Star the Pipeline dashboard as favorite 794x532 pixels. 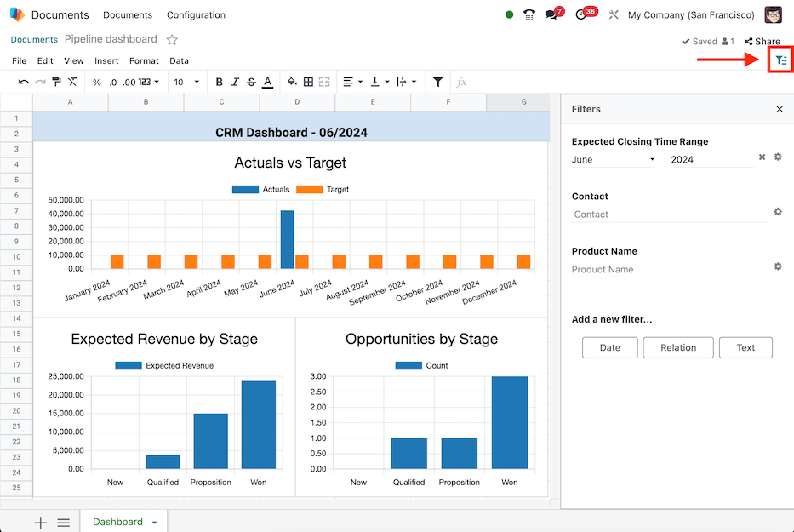click(x=172, y=39)
